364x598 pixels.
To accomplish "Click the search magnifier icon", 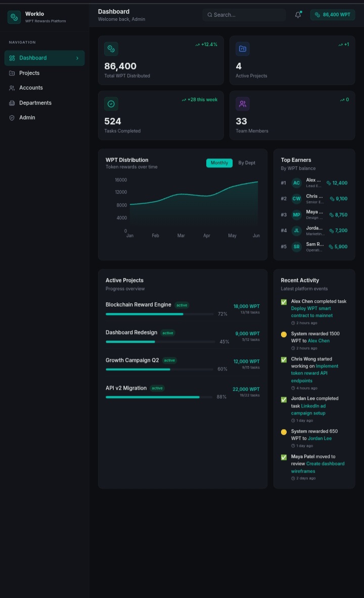I will tap(210, 15).
